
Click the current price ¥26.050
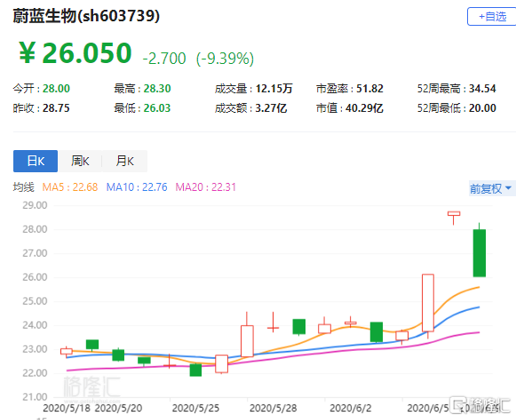[75, 53]
